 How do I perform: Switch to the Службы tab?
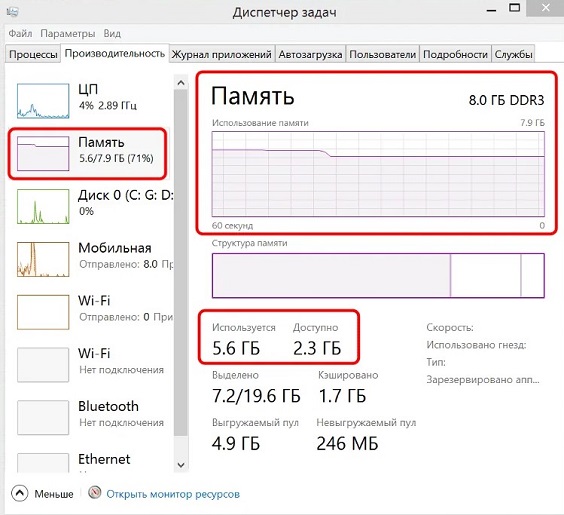pos(513,54)
